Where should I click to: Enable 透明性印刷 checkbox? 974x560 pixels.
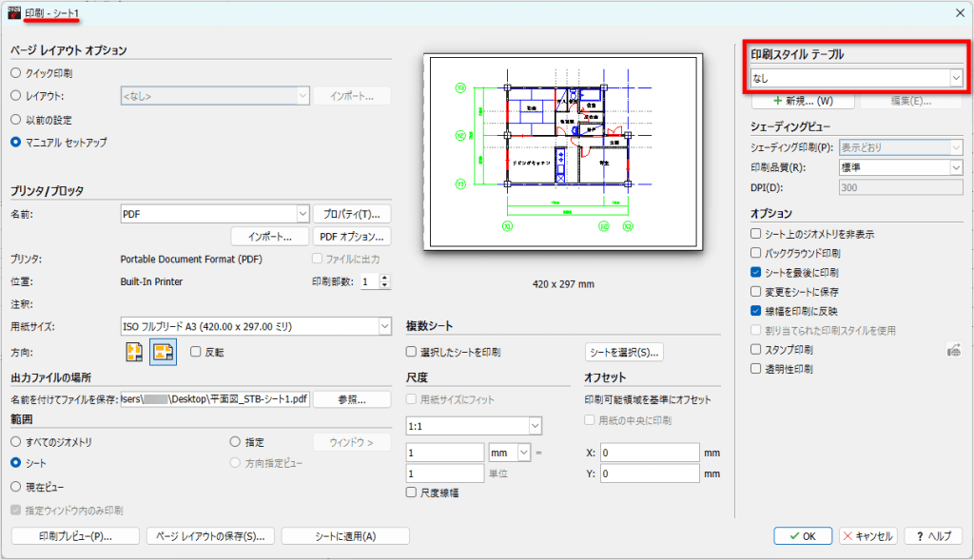point(756,368)
